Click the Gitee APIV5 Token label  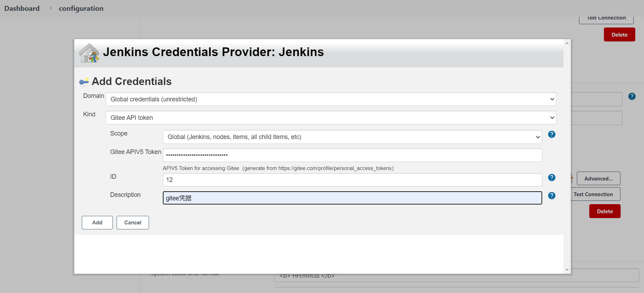pyautogui.click(x=136, y=152)
